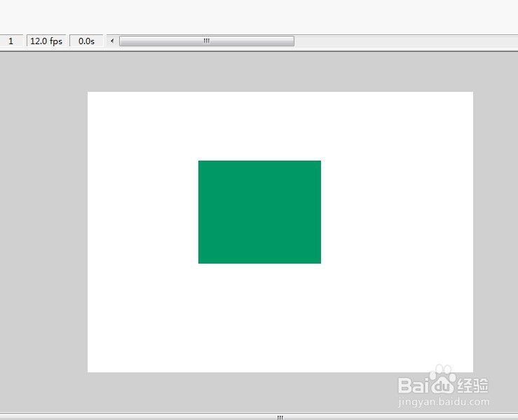Click the timeline scroll left arrow
This screenshot has width=518, height=420.
click(112, 41)
